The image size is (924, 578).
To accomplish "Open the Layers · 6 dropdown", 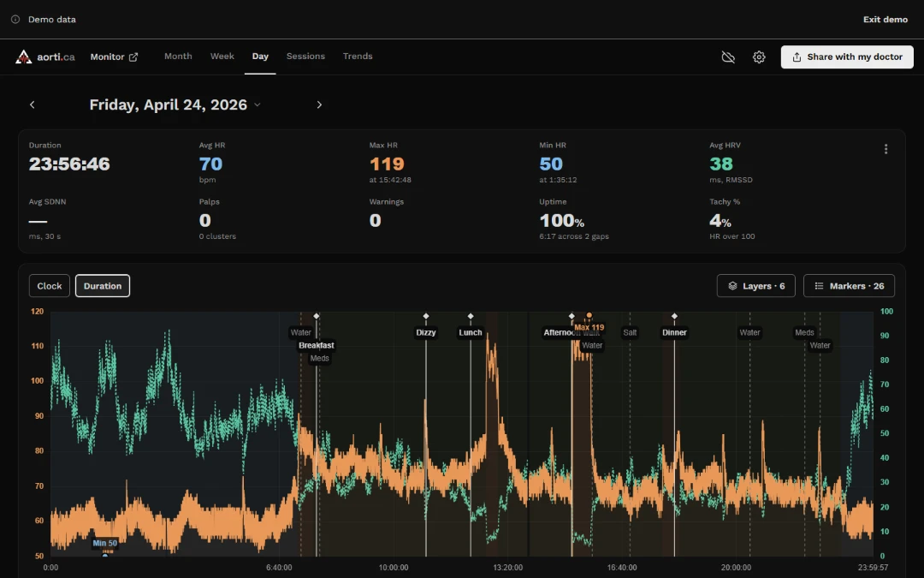I will pyautogui.click(x=756, y=285).
